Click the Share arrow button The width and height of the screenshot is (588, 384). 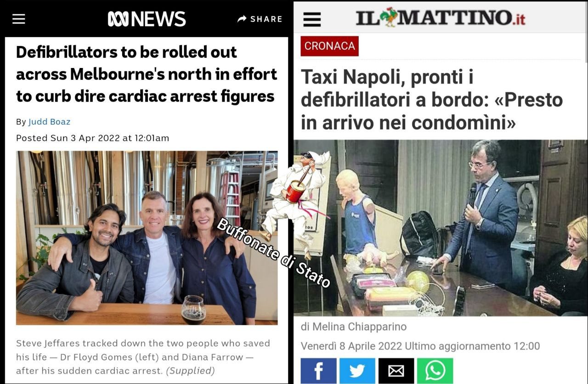click(x=260, y=19)
